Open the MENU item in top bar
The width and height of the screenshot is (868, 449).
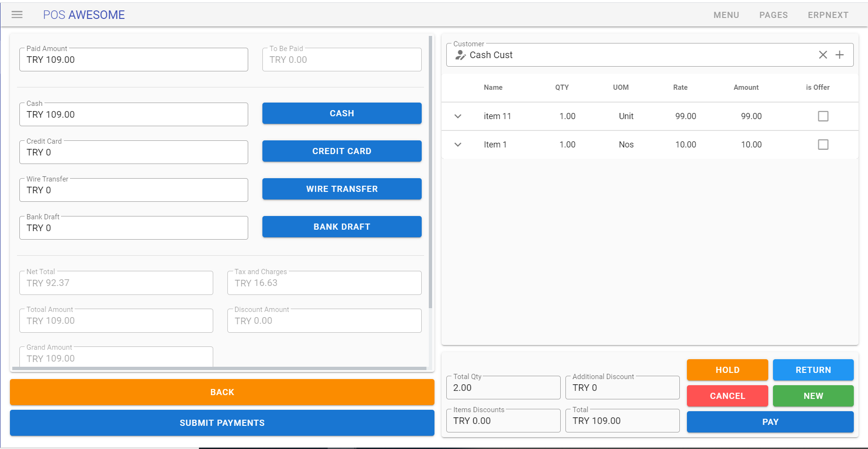point(726,15)
